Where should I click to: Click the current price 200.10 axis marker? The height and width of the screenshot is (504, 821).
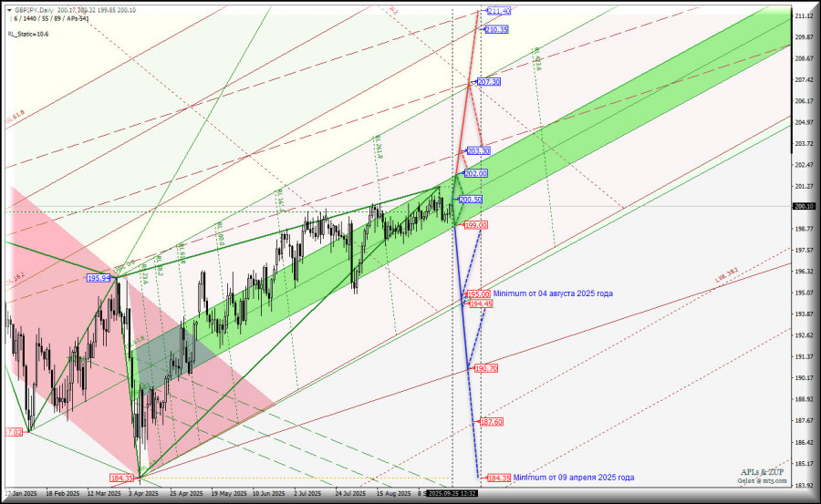click(x=804, y=207)
